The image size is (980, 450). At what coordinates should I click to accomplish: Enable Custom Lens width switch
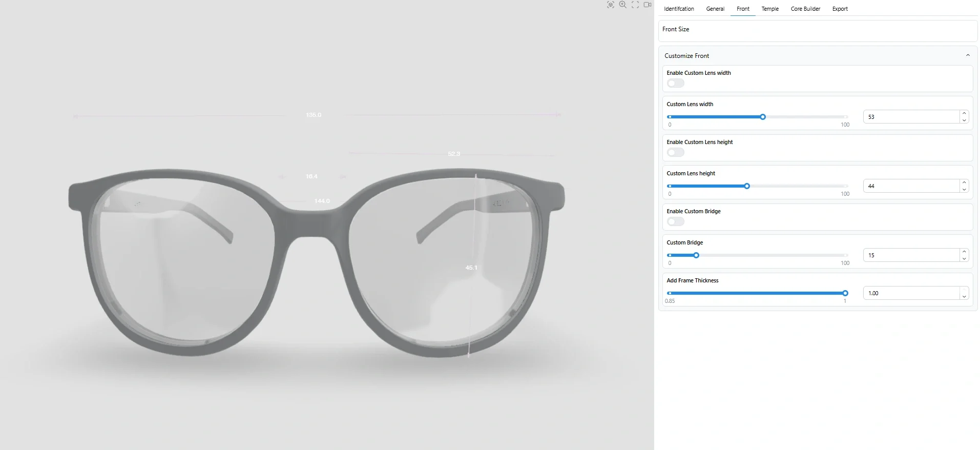point(675,83)
